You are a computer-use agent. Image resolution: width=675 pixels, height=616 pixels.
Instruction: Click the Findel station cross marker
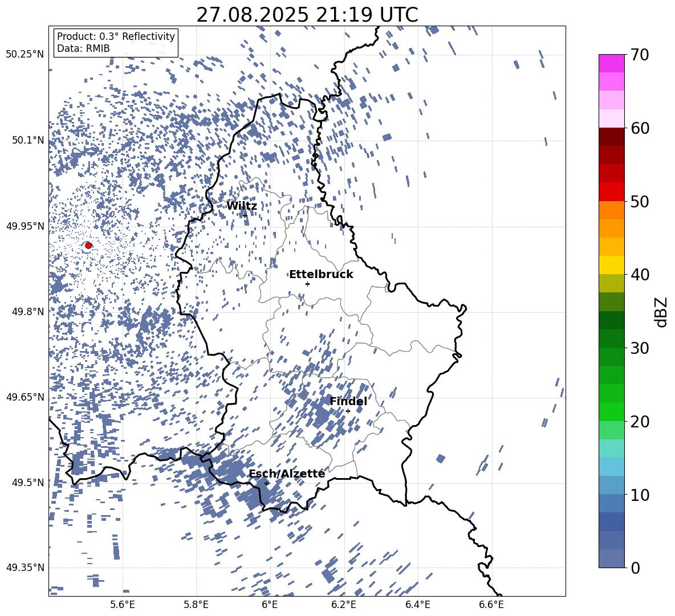(x=348, y=411)
